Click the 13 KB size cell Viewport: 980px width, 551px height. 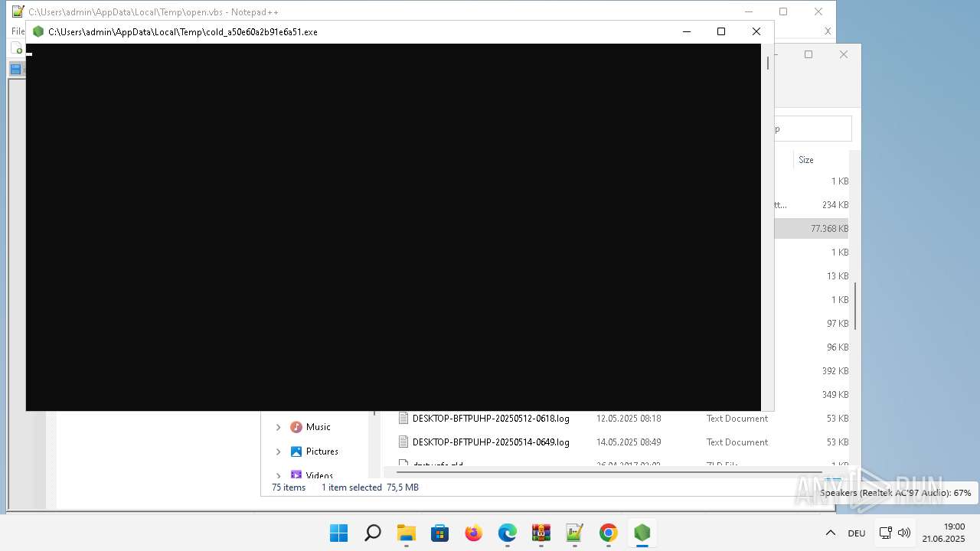[838, 276]
